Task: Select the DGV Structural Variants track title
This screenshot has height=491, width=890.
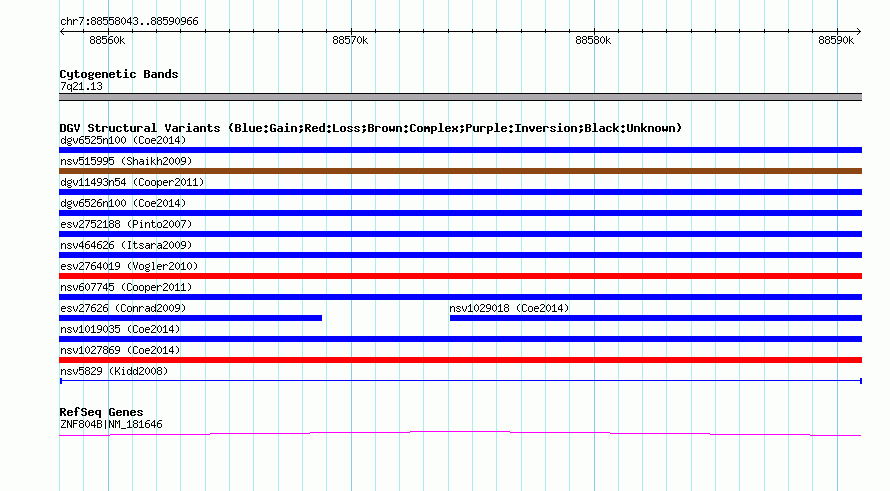Action: pyautogui.click(x=371, y=128)
